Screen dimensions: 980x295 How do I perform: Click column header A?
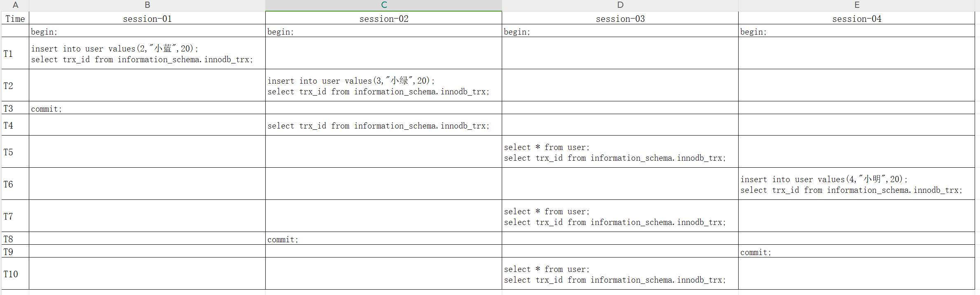pos(15,5)
